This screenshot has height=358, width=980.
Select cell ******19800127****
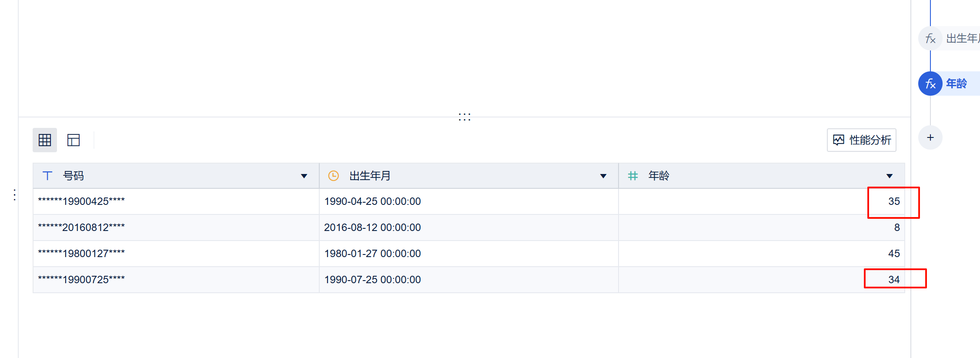pyautogui.click(x=176, y=254)
